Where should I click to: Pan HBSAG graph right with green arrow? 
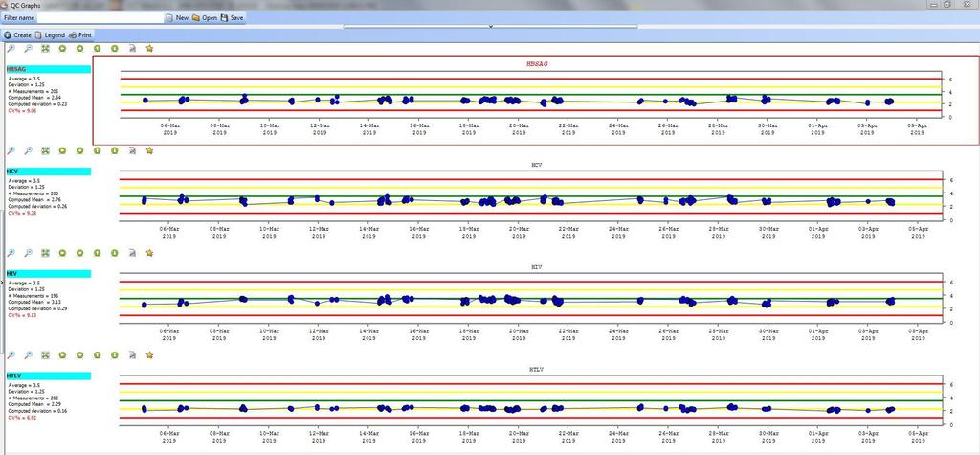click(x=80, y=48)
